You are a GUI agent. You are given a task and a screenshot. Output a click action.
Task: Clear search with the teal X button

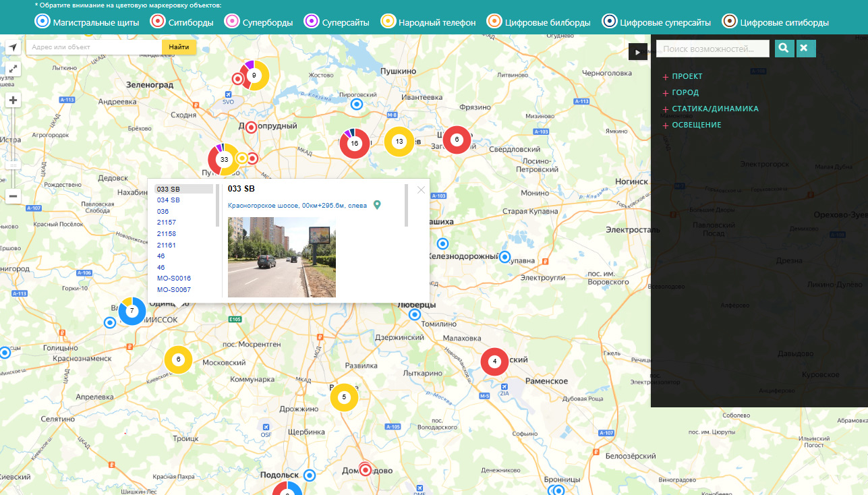[x=806, y=48]
